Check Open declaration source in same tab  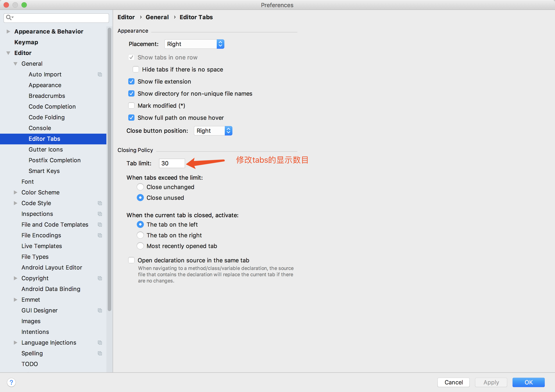(131, 260)
